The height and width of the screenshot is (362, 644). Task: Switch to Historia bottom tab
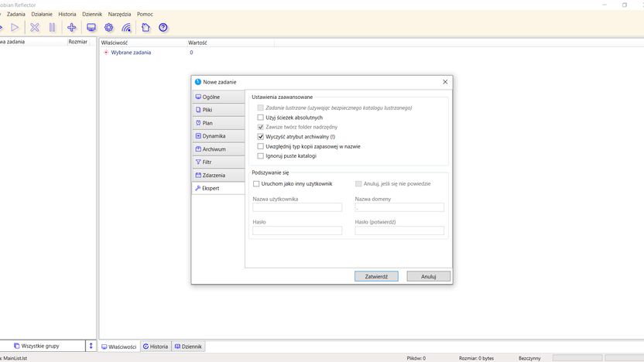(x=156, y=347)
